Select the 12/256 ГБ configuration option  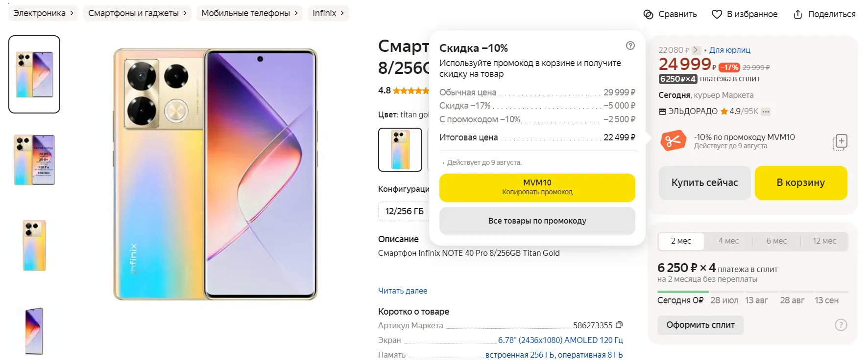pos(404,211)
